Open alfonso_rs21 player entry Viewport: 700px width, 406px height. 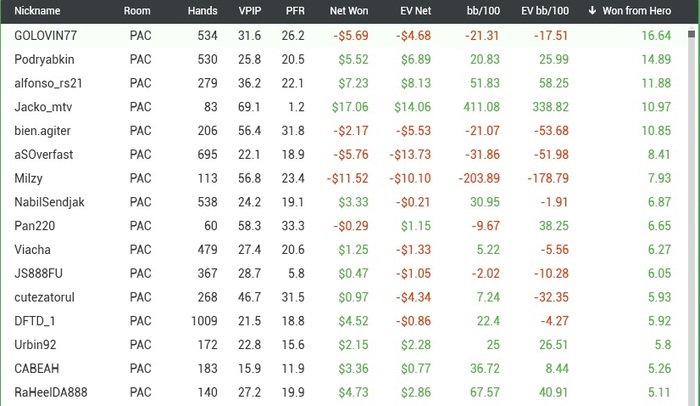50,83
